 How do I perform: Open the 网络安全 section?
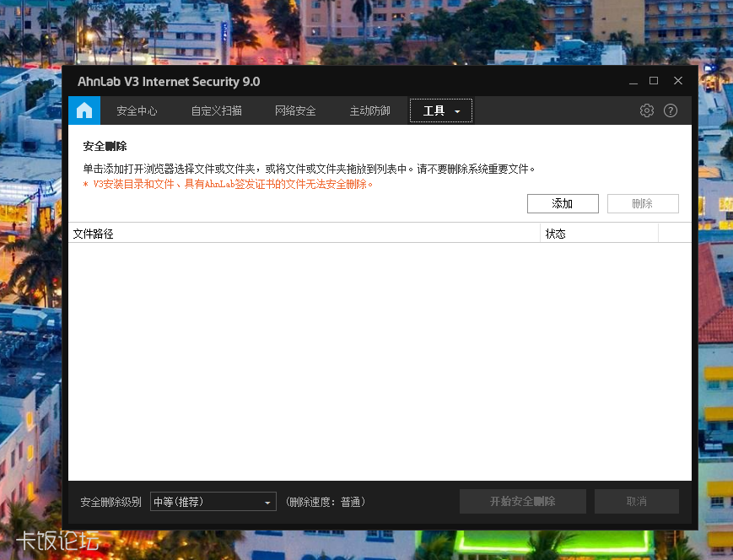coord(295,110)
